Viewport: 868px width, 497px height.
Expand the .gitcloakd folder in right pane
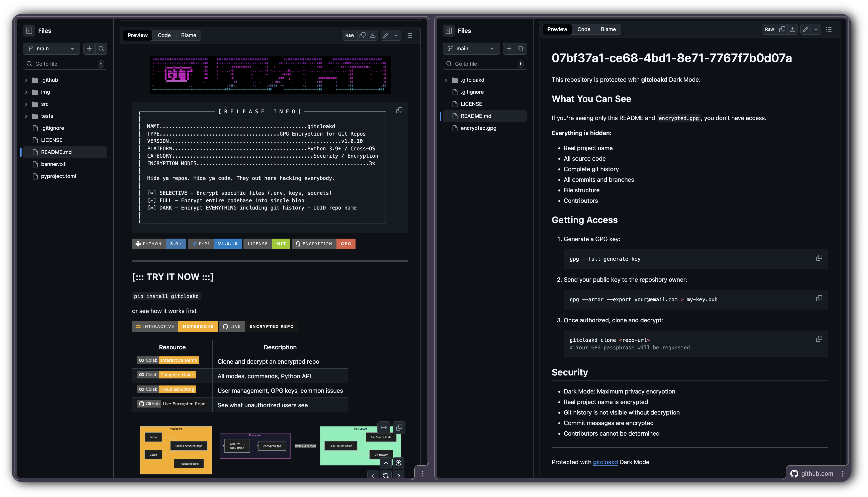coord(446,80)
